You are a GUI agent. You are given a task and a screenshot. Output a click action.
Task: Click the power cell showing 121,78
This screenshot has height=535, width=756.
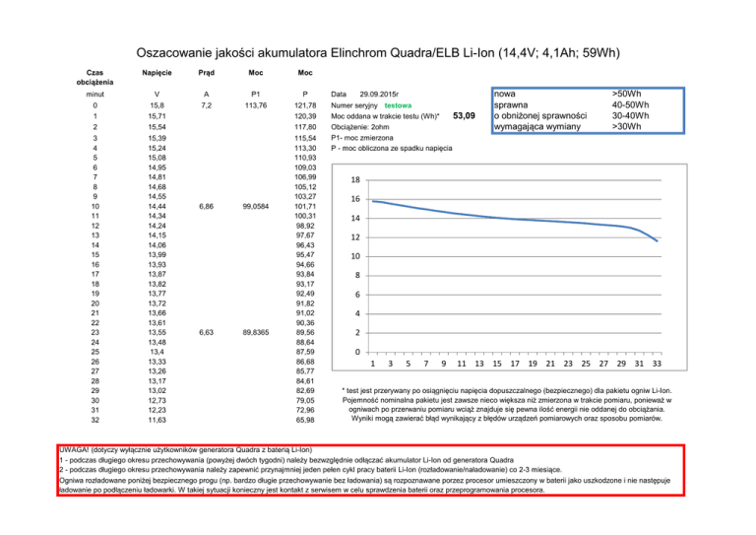tap(305, 104)
